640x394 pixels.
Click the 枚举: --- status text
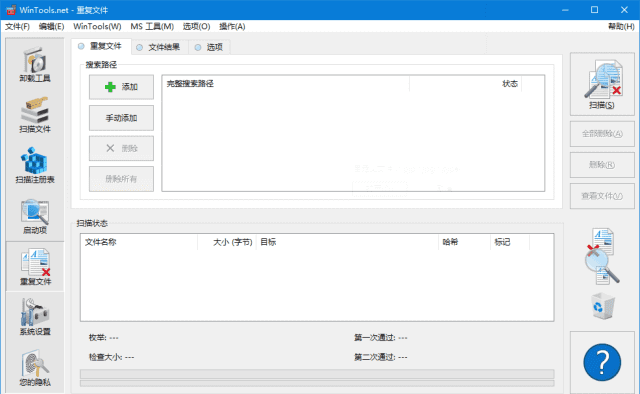point(104,338)
